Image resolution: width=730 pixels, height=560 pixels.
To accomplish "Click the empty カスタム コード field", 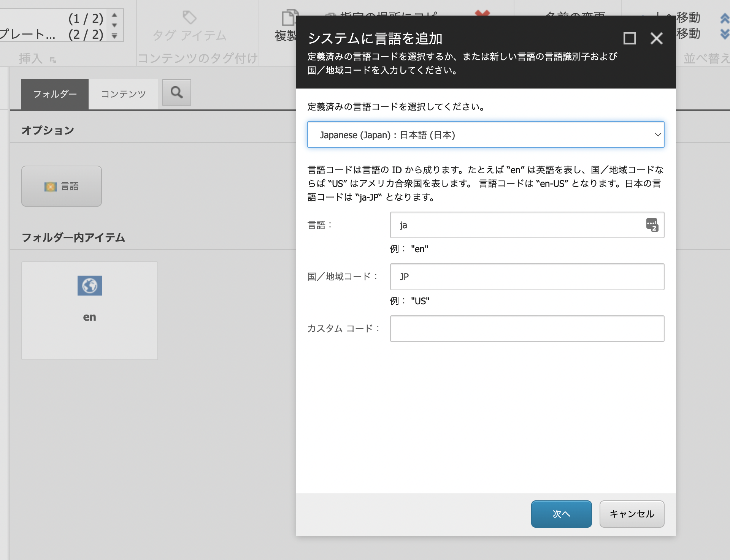I will 527,329.
